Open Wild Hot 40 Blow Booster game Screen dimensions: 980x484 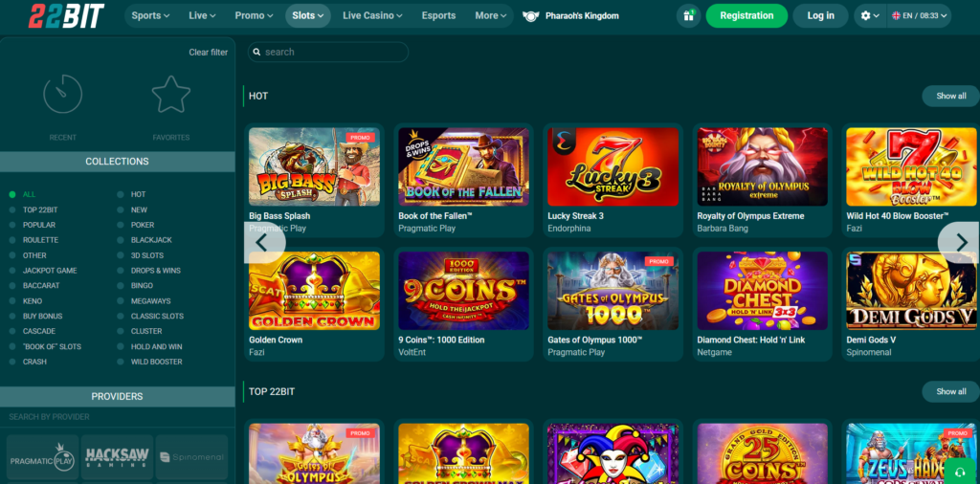click(x=912, y=167)
